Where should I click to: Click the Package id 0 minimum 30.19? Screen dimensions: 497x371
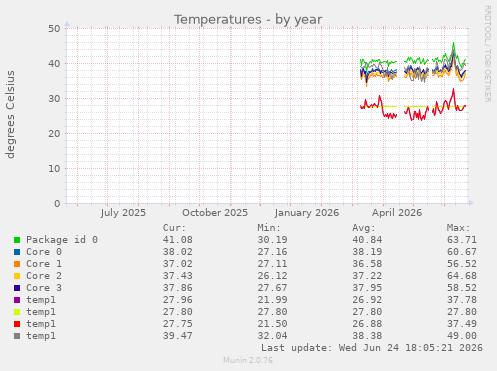272,240
